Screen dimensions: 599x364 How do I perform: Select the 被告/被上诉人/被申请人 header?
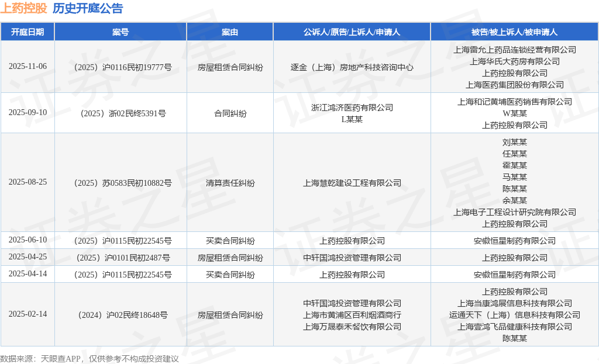(x=515, y=32)
